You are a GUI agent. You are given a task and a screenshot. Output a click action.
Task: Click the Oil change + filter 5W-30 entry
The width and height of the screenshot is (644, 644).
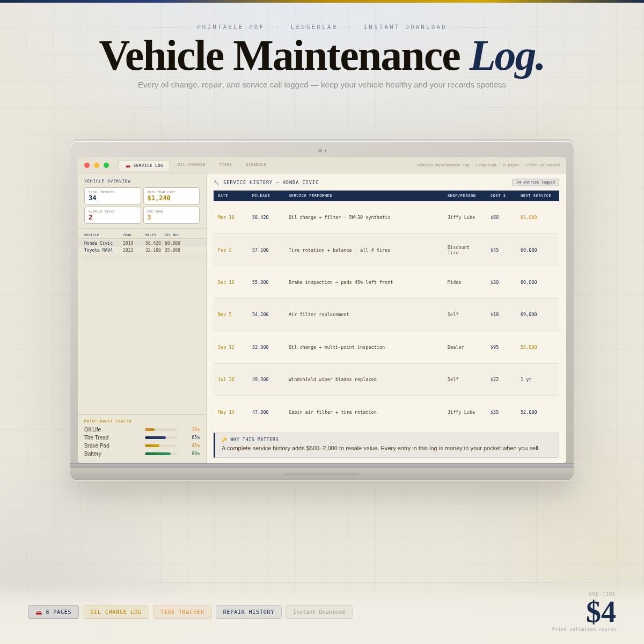click(339, 217)
